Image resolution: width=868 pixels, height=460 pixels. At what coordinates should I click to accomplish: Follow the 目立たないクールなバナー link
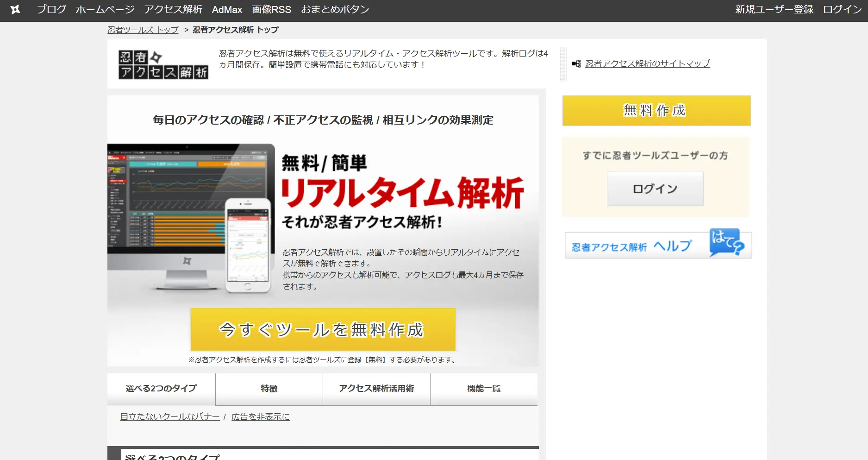click(x=170, y=416)
